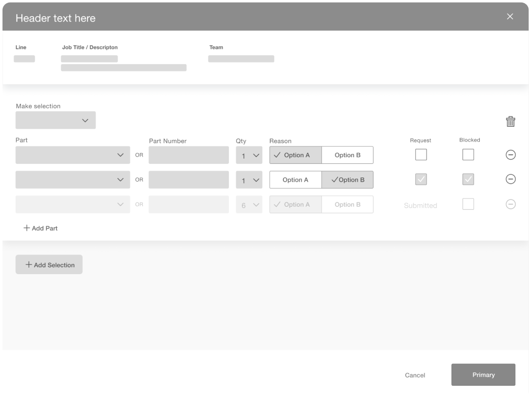Screen dimensions: 532x402
Task: Click the Cancel button
Action: (415, 375)
